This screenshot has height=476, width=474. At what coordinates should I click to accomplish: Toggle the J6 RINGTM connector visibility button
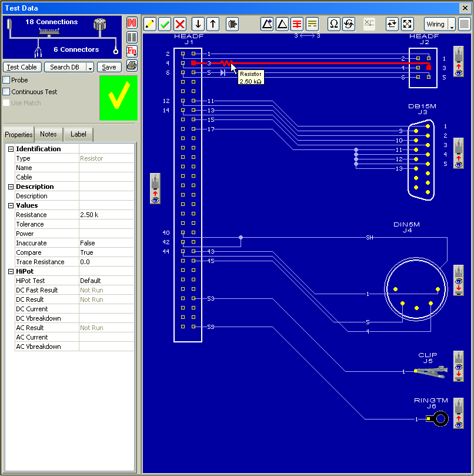tap(459, 413)
